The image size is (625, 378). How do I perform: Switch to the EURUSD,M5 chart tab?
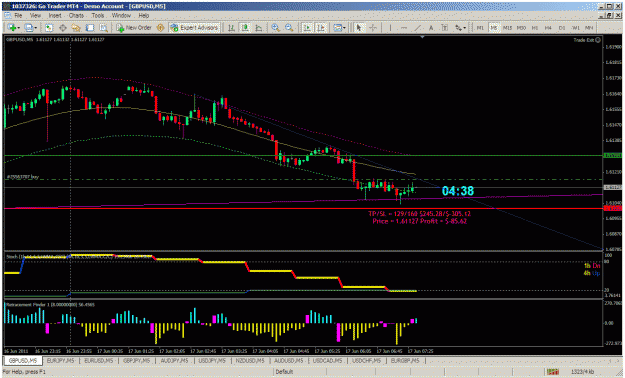tap(98, 360)
